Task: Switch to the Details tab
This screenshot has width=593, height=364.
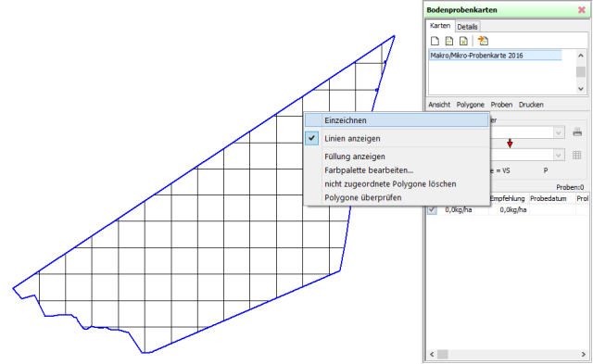Action: (x=467, y=27)
